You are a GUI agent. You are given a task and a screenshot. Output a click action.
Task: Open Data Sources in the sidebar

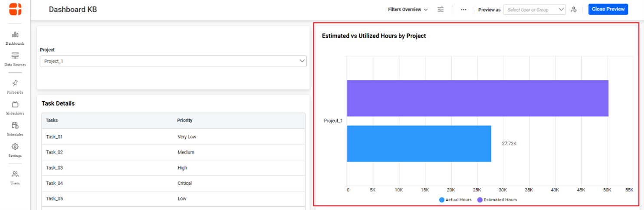[15, 59]
